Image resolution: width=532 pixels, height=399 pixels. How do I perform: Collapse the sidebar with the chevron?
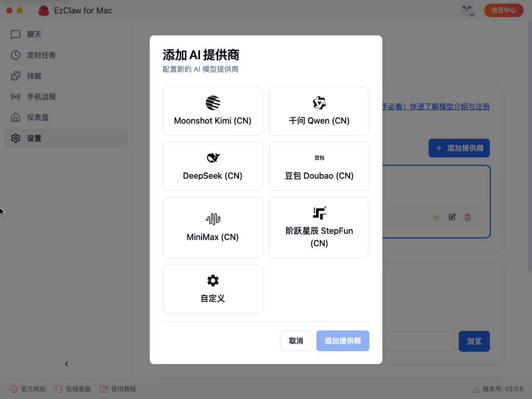(66, 364)
